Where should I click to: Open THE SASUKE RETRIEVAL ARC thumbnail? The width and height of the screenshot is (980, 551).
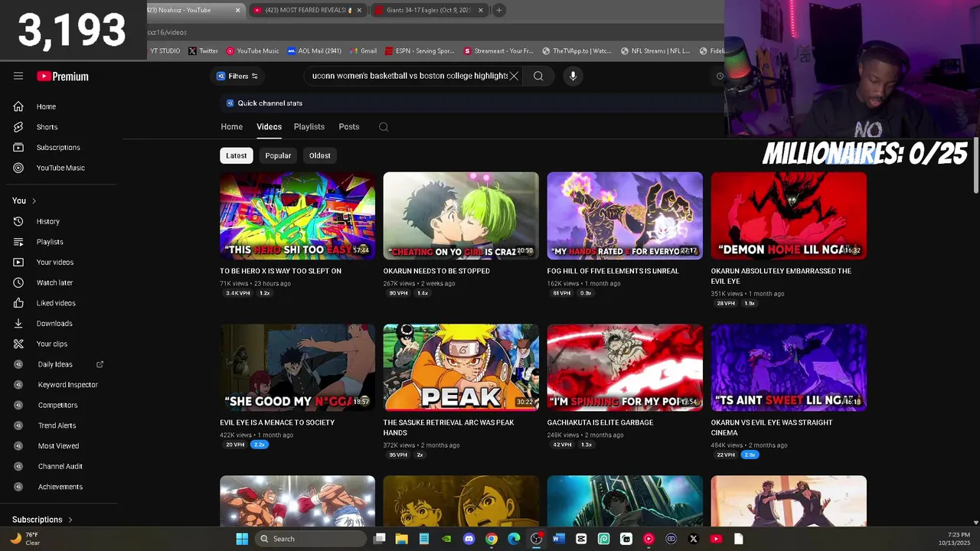(461, 367)
